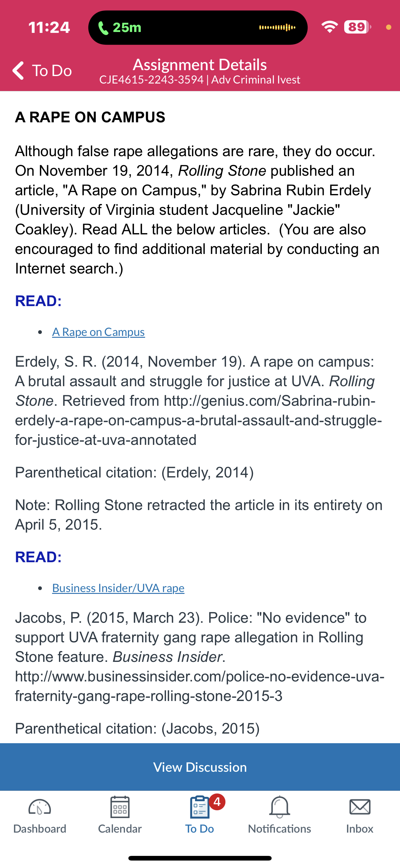Tap the green phone call icon
The image size is (400, 868).
[103, 28]
